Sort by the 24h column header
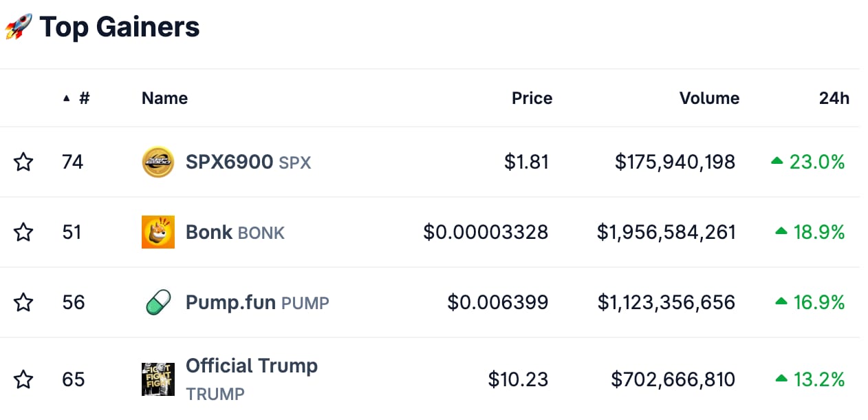 834,98
